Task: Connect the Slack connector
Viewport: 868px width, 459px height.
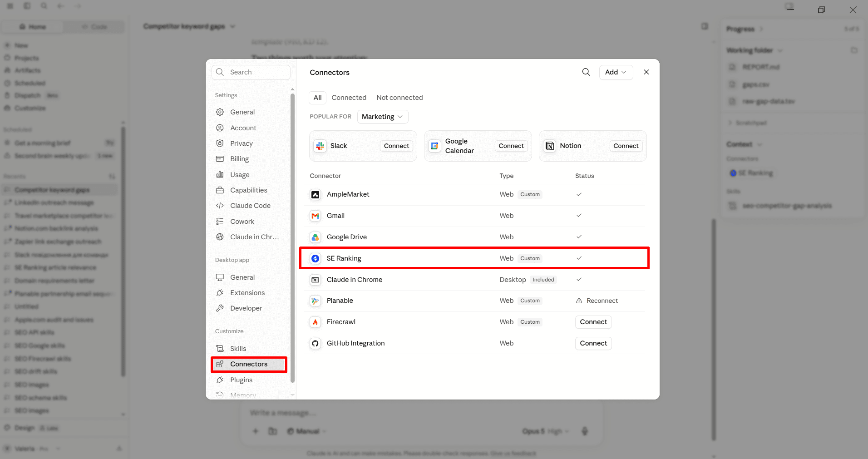Action: (x=396, y=146)
